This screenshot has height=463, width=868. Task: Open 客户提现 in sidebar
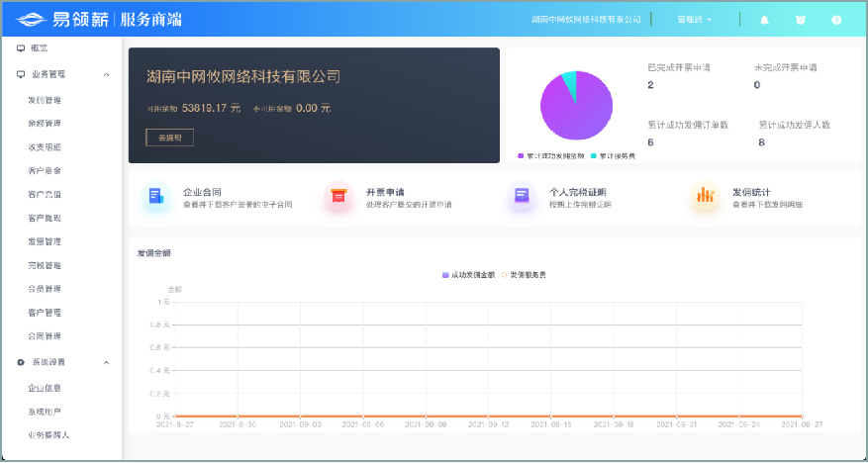coord(45,218)
